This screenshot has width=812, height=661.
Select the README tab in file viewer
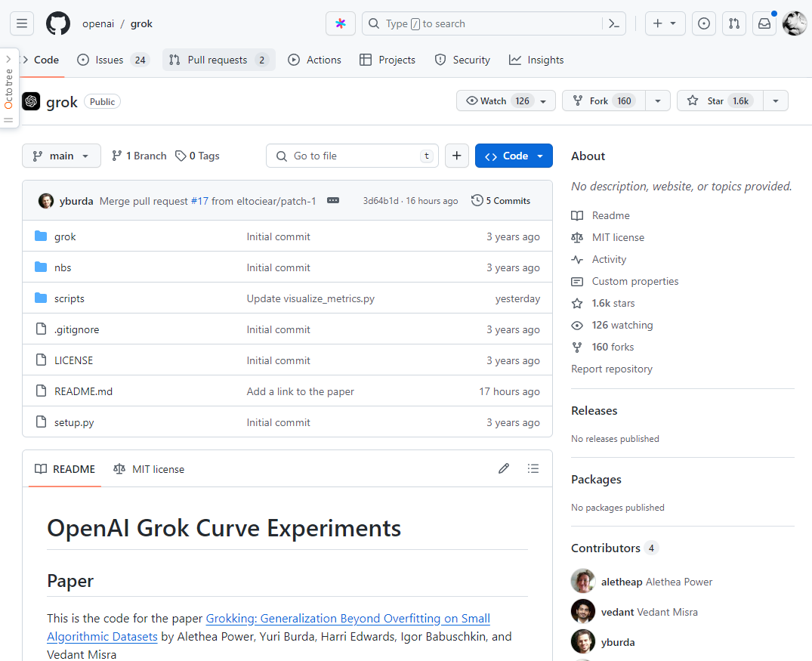pyautogui.click(x=65, y=469)
